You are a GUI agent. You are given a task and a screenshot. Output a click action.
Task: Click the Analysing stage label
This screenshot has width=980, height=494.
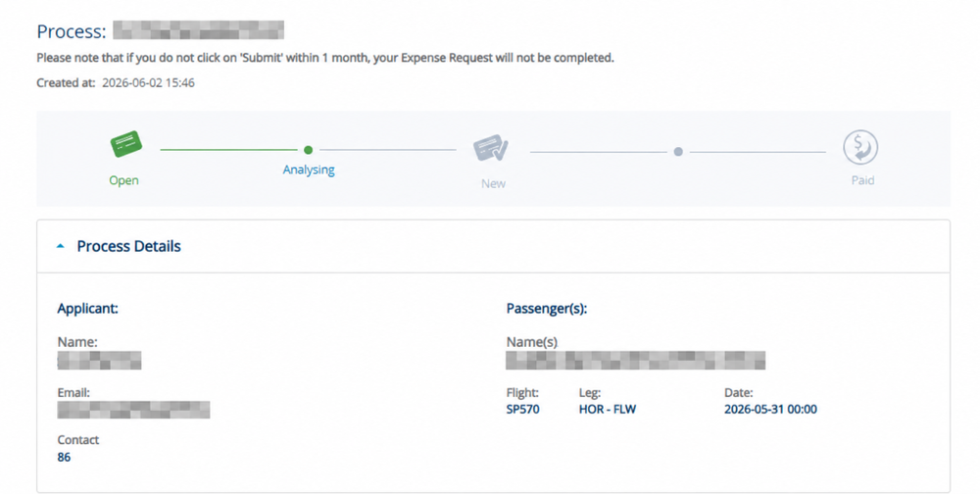[x=309, y=170]
